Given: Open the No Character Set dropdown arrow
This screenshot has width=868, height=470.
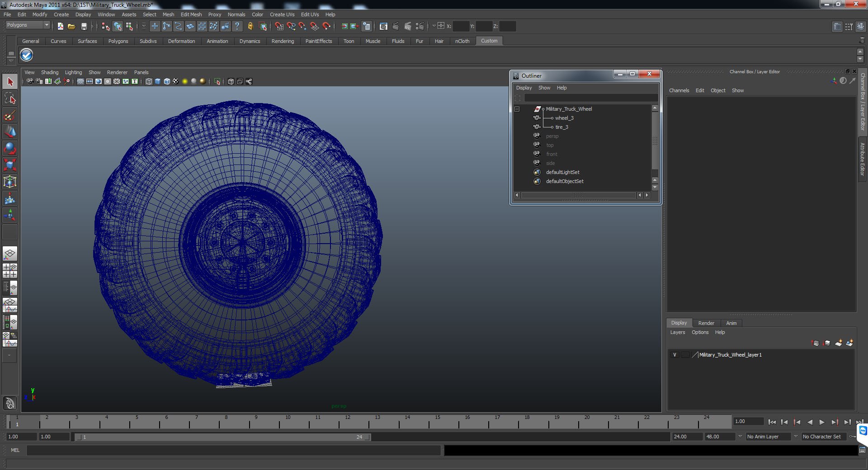Looking at the screenshot, I should pos(796,437).
